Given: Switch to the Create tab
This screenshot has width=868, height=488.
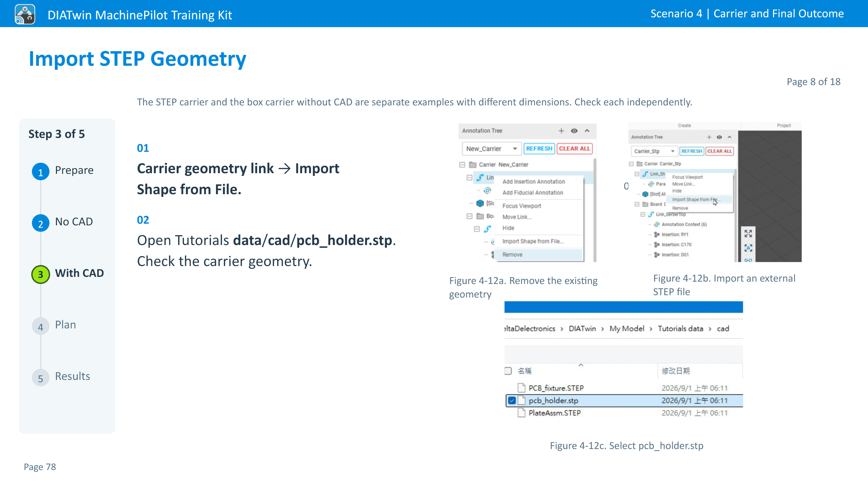Looking at the screenshot, I should [x=684, y=125].
